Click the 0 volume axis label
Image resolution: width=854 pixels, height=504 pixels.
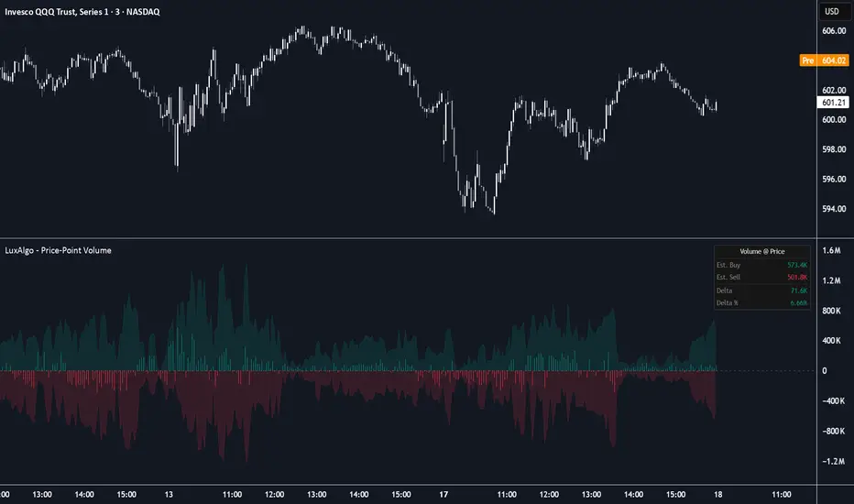[824, 370]
